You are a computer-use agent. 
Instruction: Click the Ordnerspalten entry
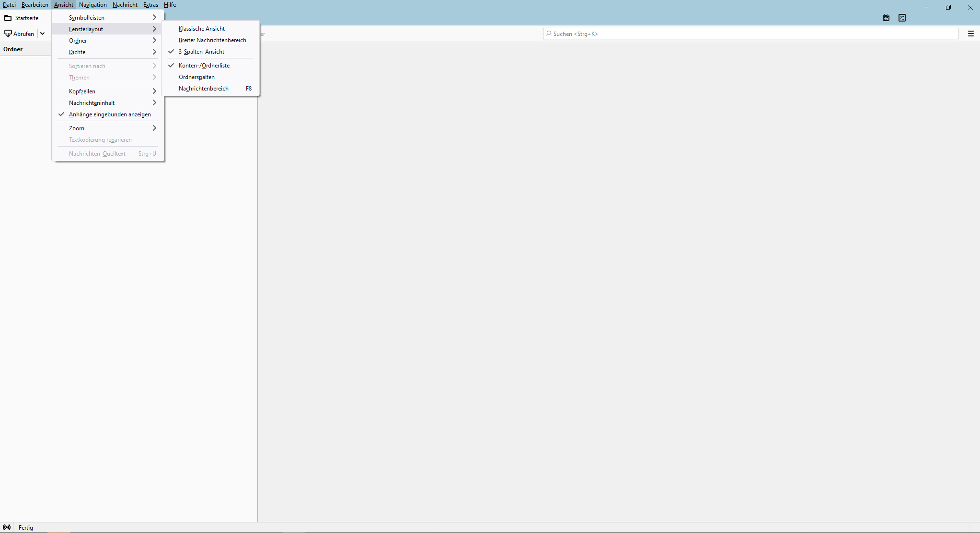point(196,77)
